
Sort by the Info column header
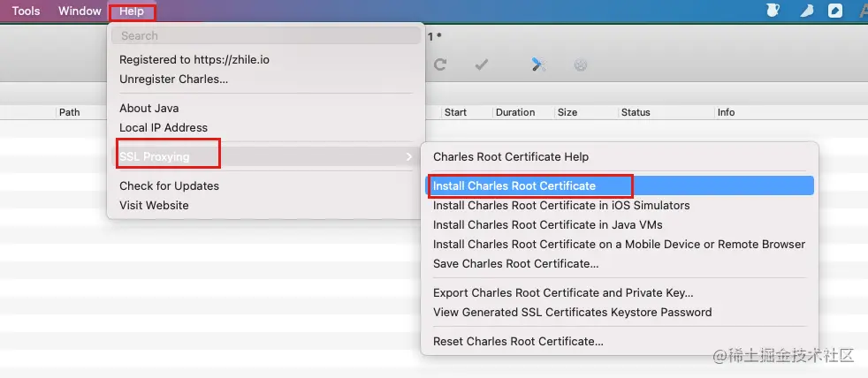coord(727,112)
